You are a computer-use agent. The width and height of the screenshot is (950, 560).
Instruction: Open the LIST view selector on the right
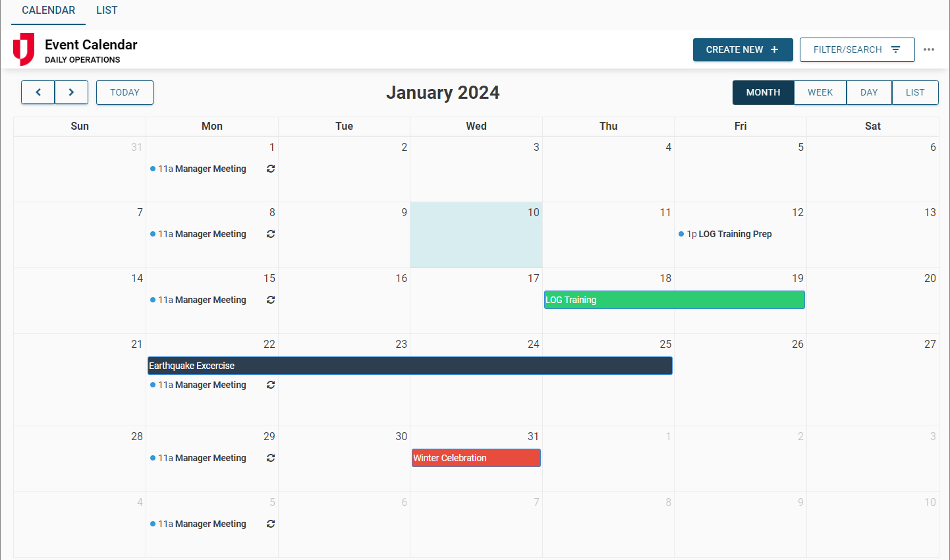(915, 92)
